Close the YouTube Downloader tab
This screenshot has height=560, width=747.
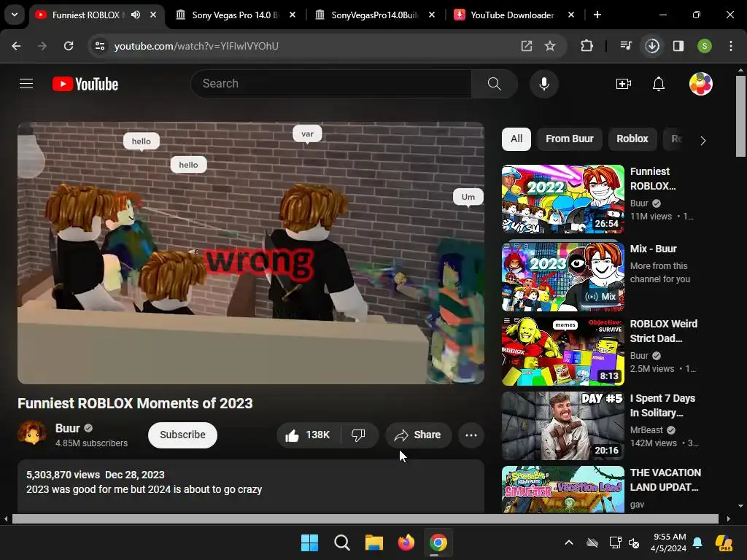(571, 15)
